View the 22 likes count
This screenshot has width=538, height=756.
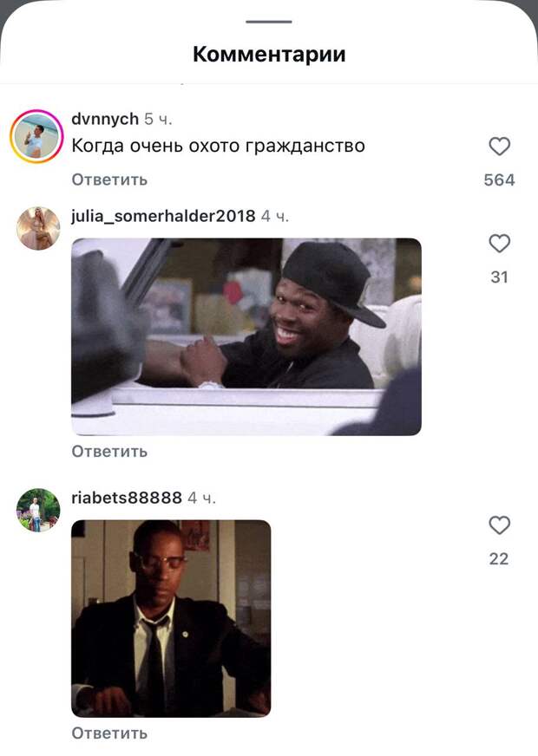[x=499, y=559]
